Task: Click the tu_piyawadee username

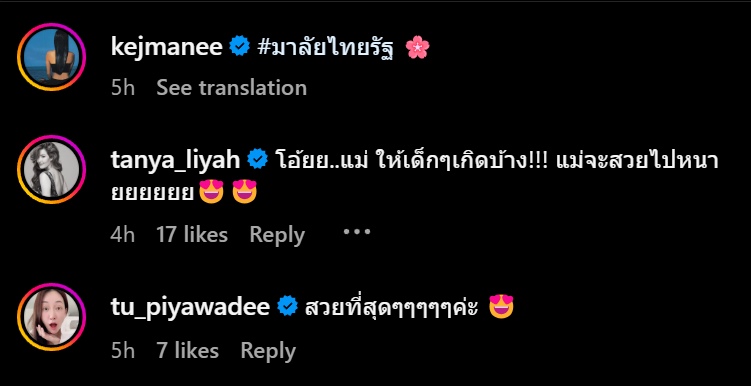Action: pyautogui.click(x=190, y=307)
